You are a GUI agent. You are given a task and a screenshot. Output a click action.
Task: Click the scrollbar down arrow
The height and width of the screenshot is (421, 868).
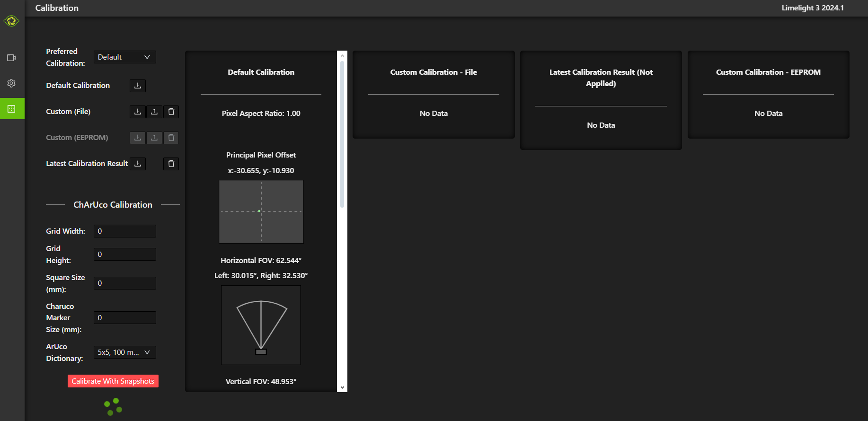[x=342, y=387]
